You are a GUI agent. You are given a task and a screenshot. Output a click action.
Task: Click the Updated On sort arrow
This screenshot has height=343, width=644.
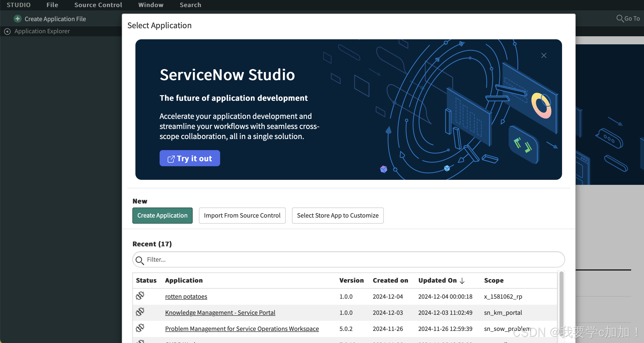[462, 281]
